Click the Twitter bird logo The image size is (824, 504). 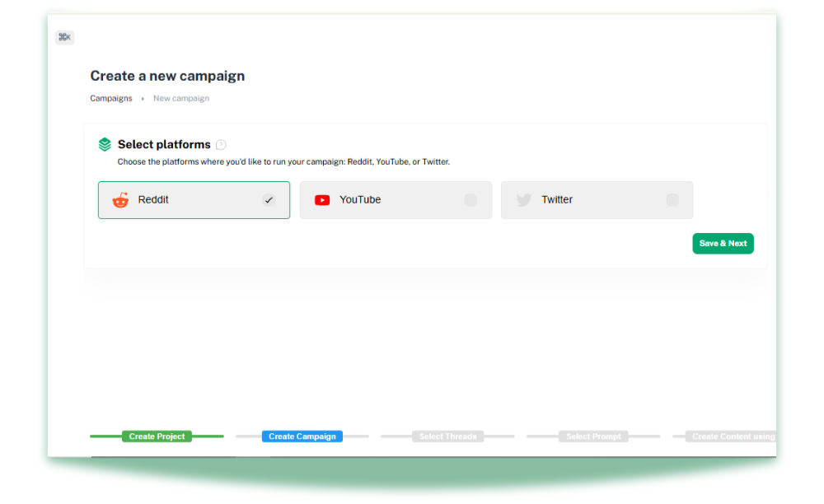coord(524,200)
